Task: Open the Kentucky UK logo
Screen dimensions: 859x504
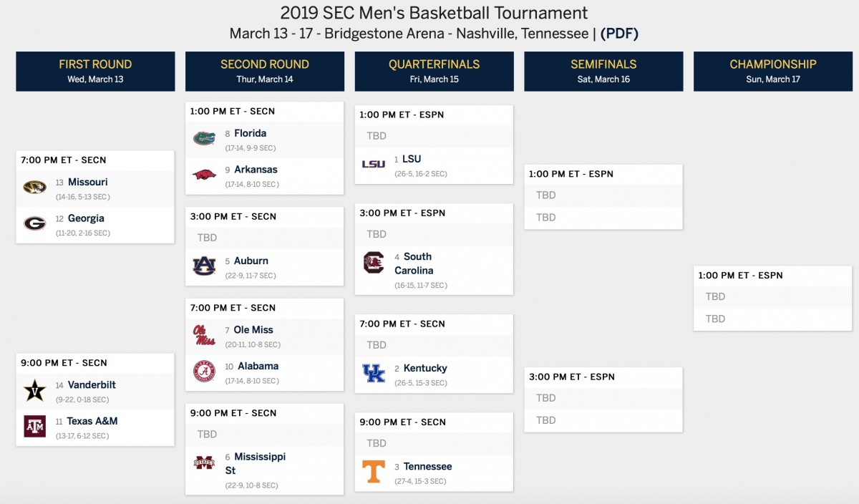Action: point(374,373)
